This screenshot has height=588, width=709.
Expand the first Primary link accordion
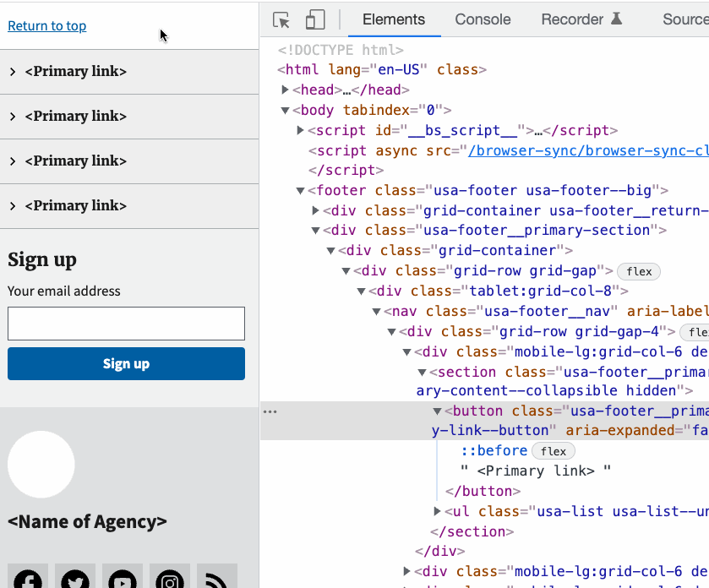click(129, 72)
